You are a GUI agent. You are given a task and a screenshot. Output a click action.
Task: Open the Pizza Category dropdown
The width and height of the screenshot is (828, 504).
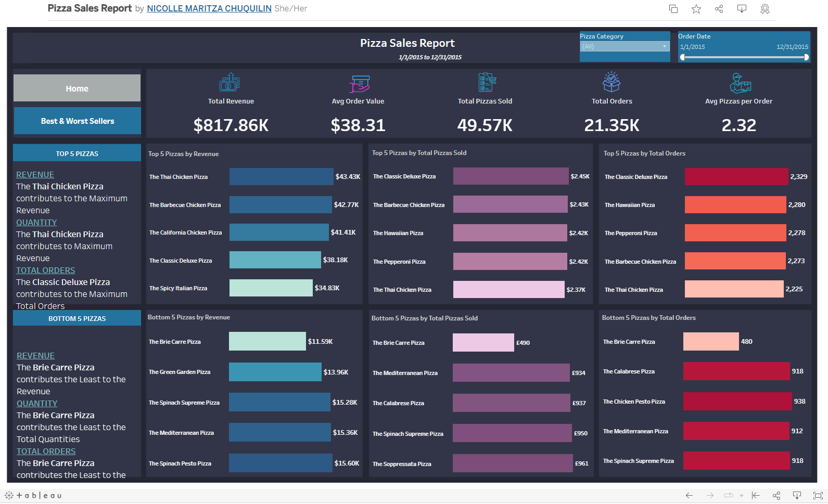coord(625,46)
